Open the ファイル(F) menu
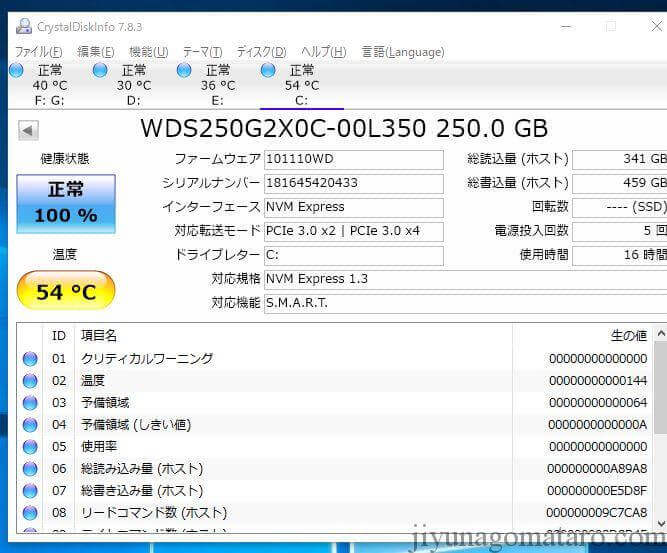 38,51
